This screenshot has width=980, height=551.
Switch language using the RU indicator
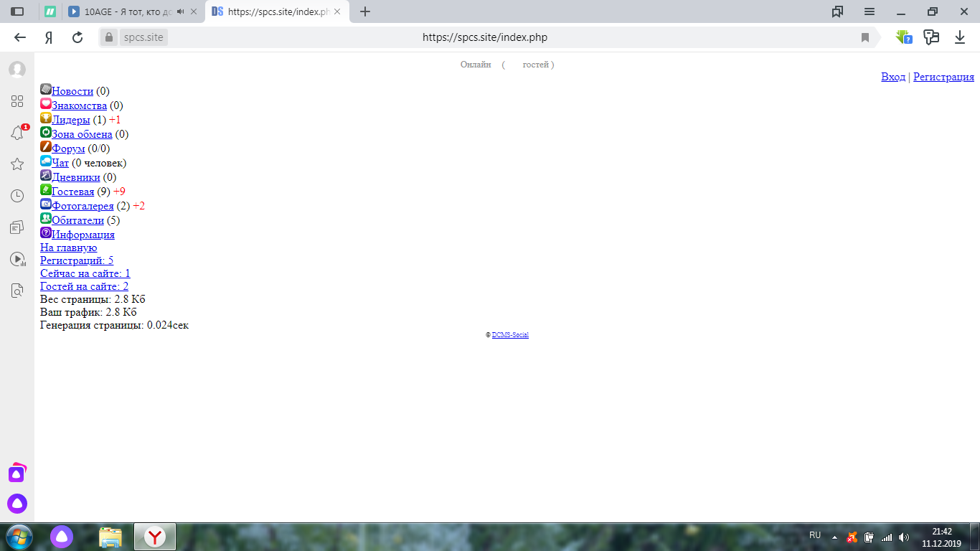tap(815, 535)
